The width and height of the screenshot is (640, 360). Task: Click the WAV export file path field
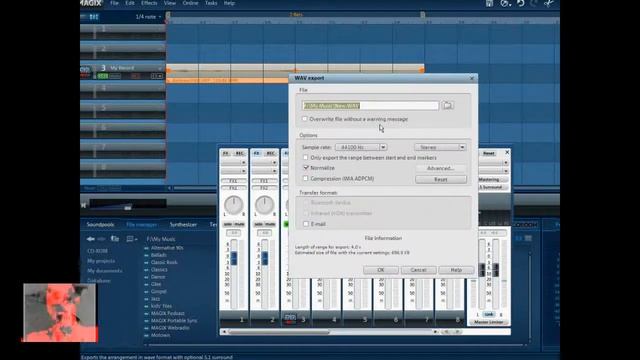[370, 106]
